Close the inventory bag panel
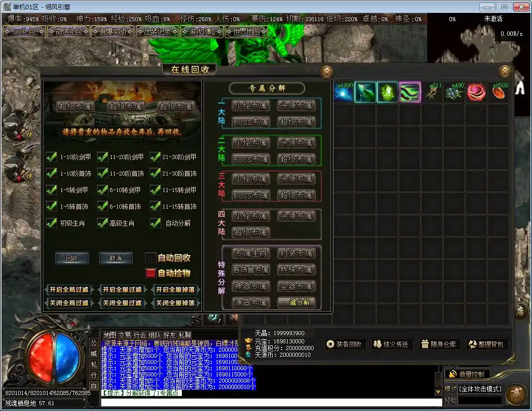 pos(505,71)
